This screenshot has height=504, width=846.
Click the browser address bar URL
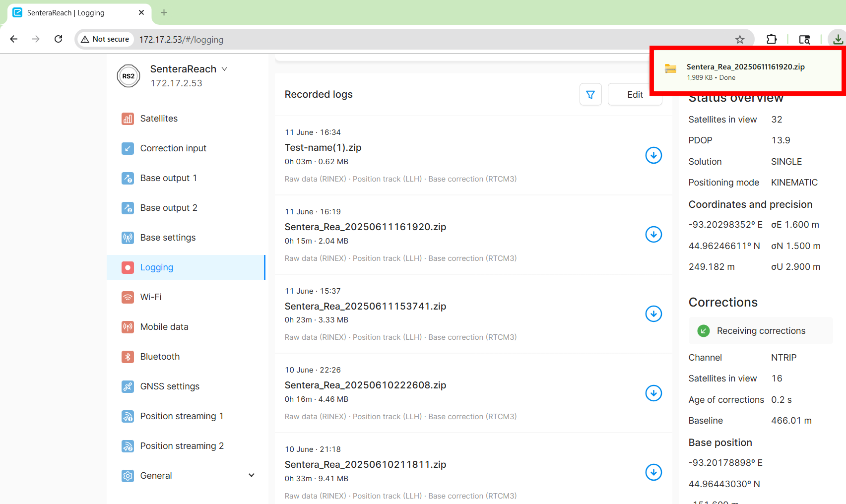click(x=181, y=40)
